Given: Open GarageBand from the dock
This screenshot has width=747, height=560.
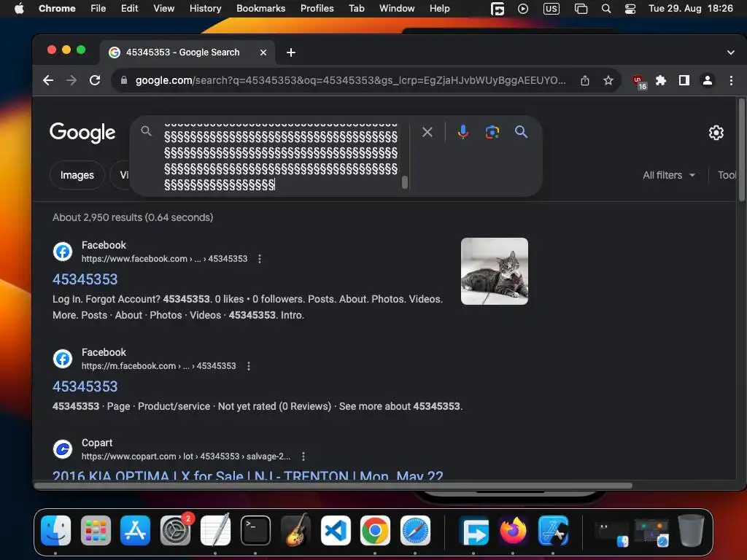Looking at the screenshot, I should click(x=295, y=530).
